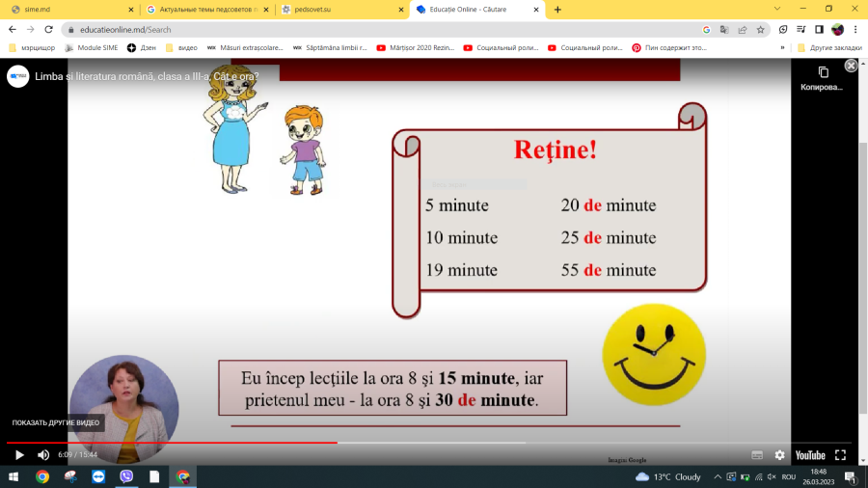Image resolution: width=868 pixels, height=488 pixels.
Task: Show hidden system tray icons
Action: (x=717, y=476)
